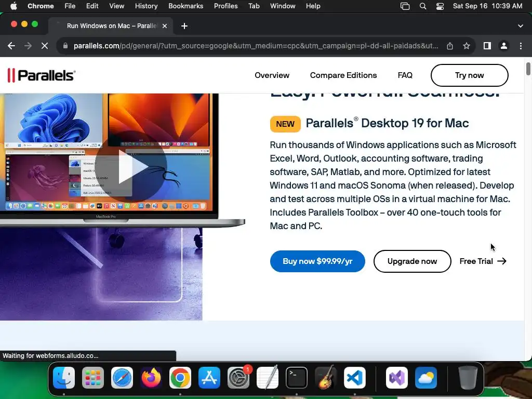
Task: Open the Edit menu
Action: (92, 6)
